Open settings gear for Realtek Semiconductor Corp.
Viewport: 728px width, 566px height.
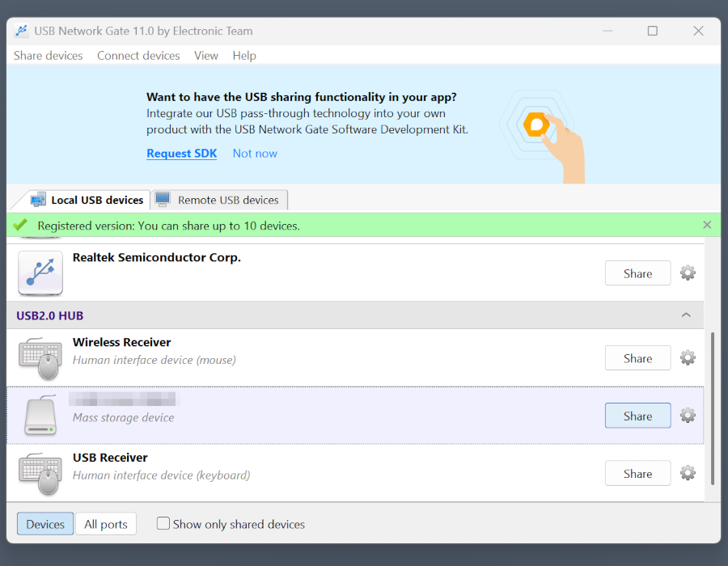[688, 272]
